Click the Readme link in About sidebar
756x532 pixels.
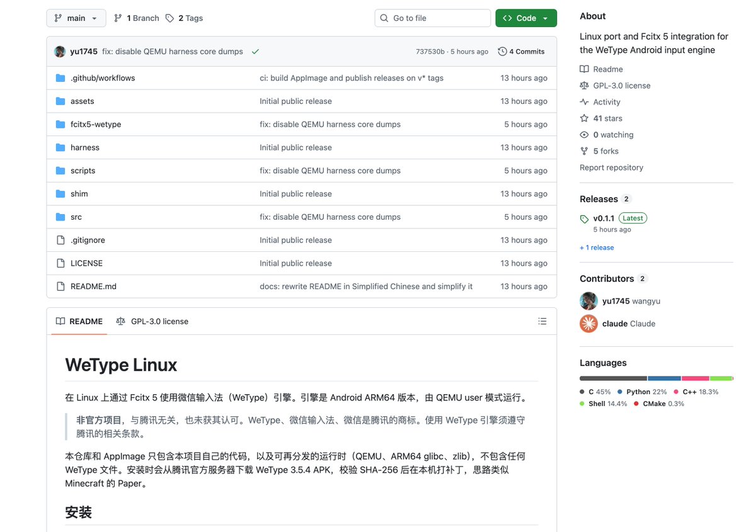point(608,69)
